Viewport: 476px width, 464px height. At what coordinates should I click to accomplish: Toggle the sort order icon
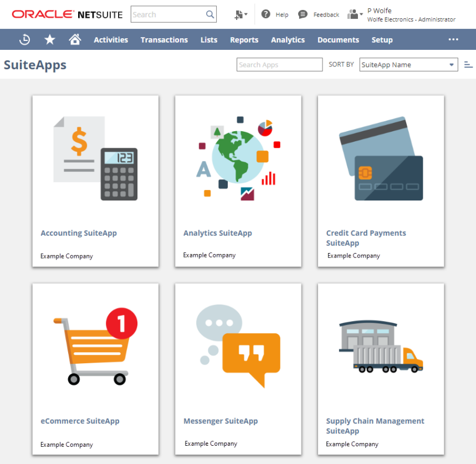click(x=468, y=65)
